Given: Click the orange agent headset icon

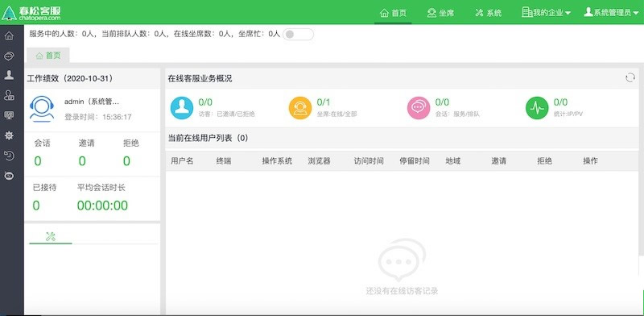Looking at the screenshot, I should click(x=300, y=108).
